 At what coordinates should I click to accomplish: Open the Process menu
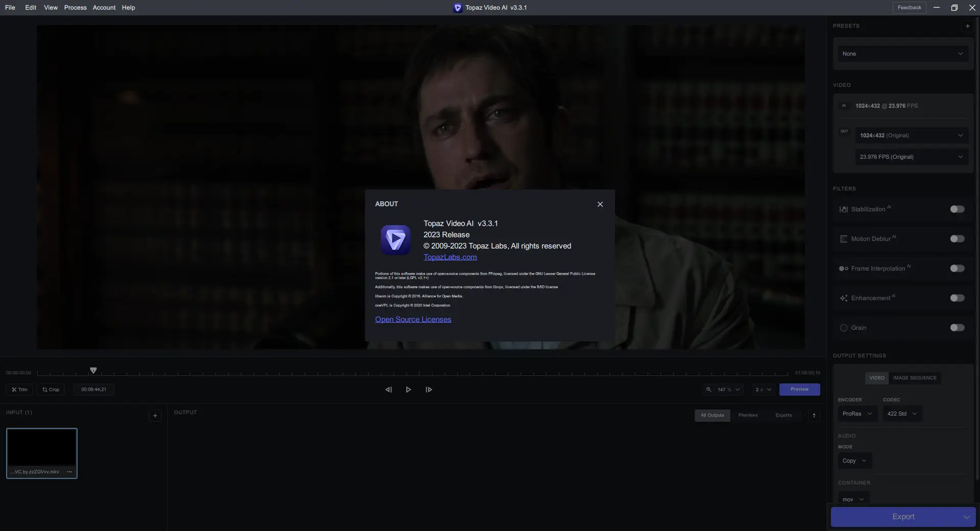pos(76,8)
